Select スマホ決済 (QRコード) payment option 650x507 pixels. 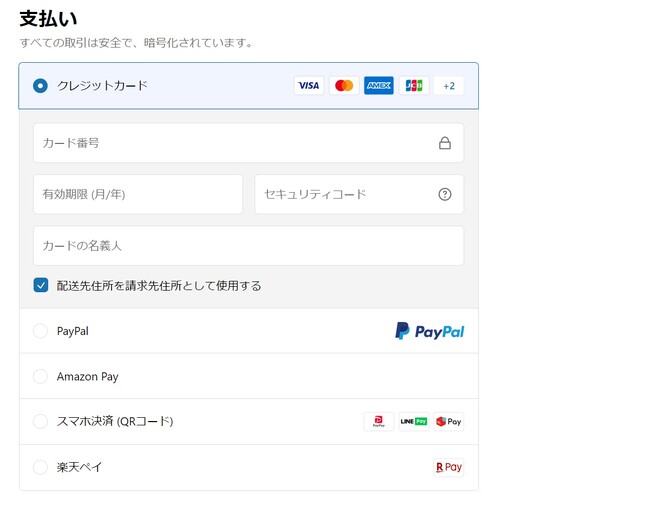point(40,422)
